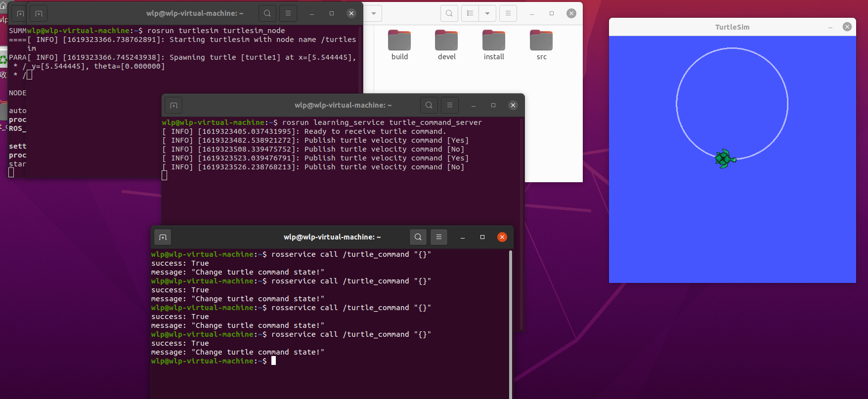Open hamburger menu in rosservice terminal
Screen dimensions: 868x399
click(439, 237)
